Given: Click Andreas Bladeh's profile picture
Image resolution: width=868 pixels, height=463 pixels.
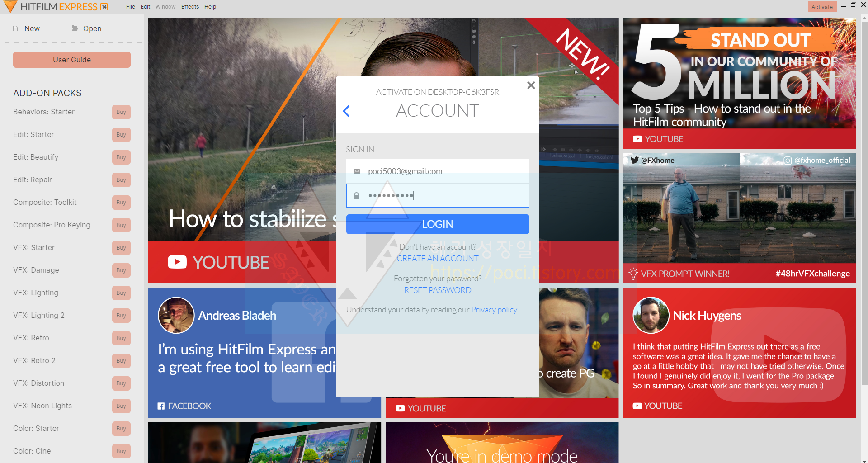Looking at the screenshot, I should [x=176, y=315].
